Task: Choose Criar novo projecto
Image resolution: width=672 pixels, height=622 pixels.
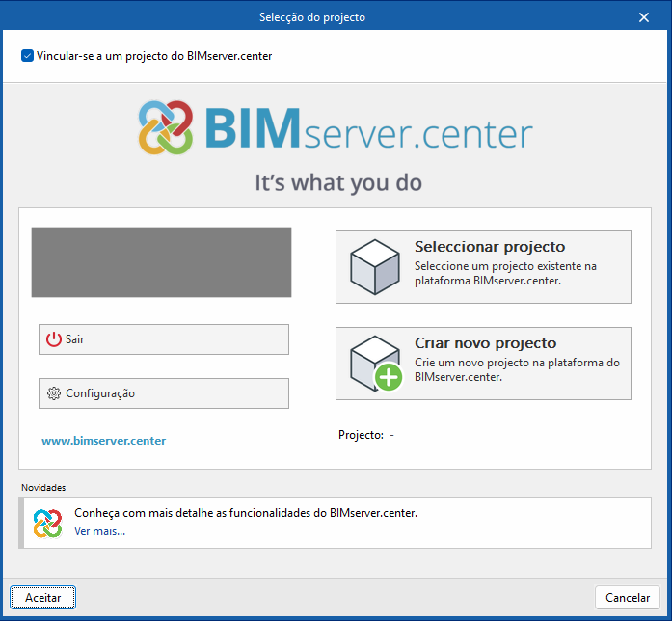Action: 483,364
